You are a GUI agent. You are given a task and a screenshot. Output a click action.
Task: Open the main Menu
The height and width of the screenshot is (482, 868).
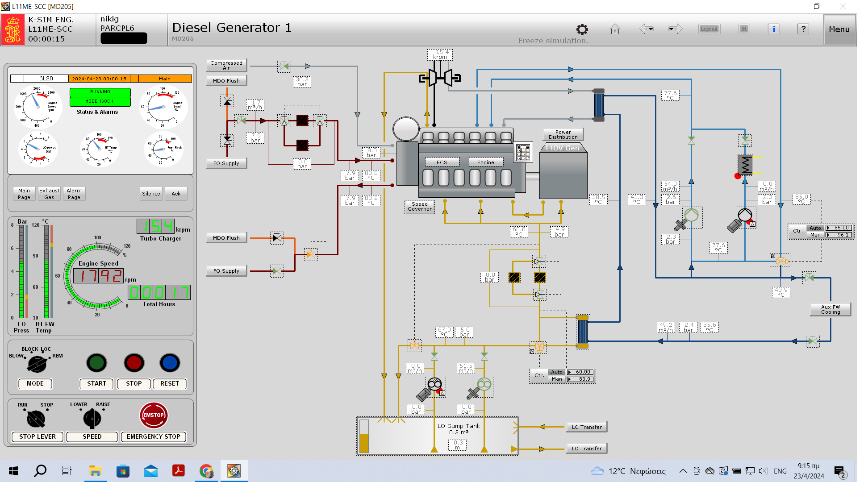pos(839,29)
